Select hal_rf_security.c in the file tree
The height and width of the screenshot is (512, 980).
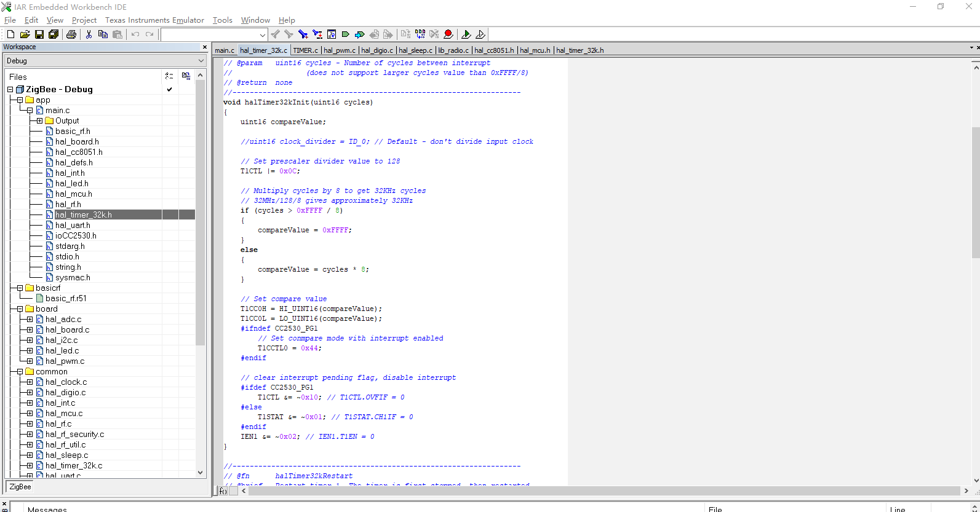74,434
